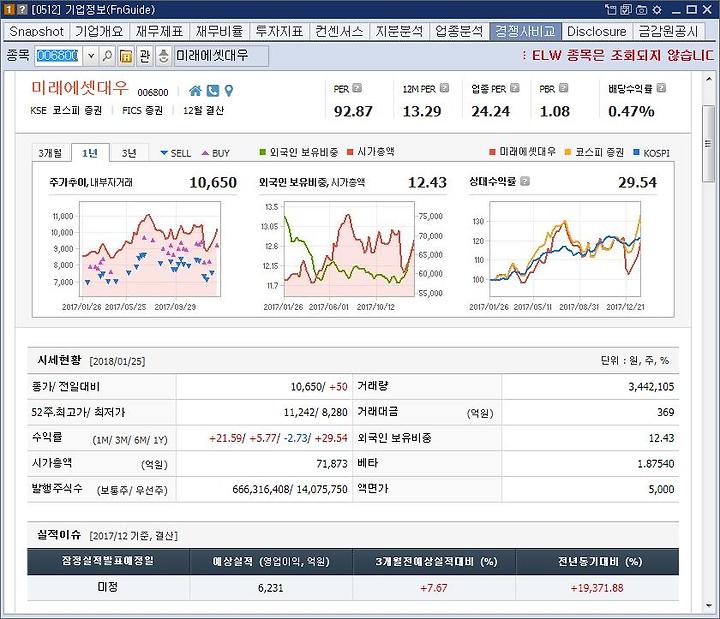Click the stock code input field 006800
This screenshot has height=619, width=720.
(x=59, y=56)
